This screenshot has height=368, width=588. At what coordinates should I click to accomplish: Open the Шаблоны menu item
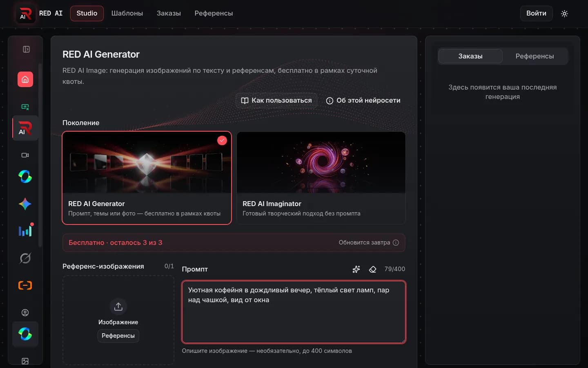127,13
